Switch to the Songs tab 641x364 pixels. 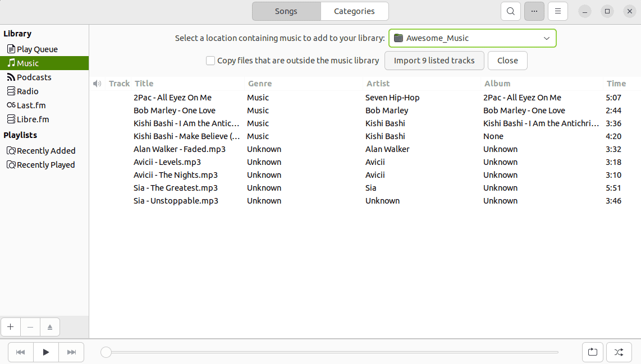[x=286, y=11]
